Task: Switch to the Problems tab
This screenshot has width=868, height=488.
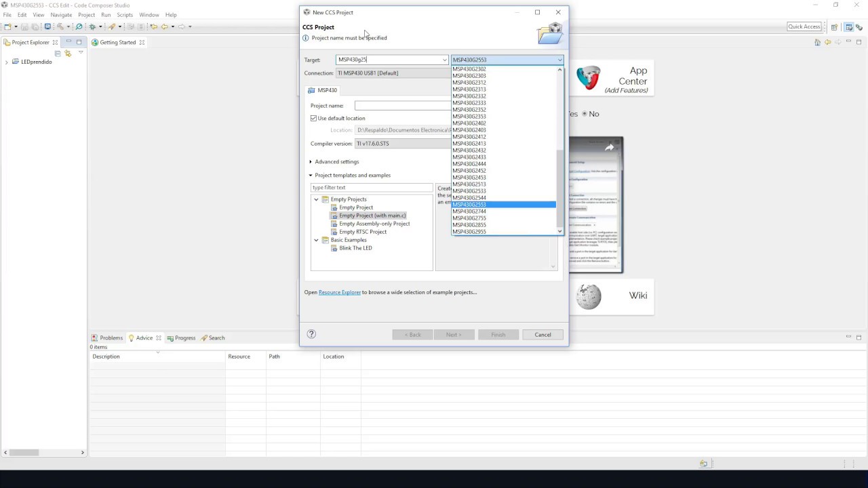Action: [x=107, y=338]
